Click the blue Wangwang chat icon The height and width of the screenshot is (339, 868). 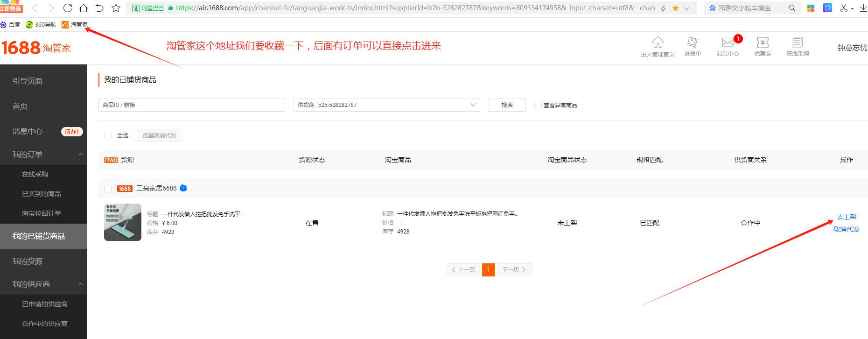point(183,188)
